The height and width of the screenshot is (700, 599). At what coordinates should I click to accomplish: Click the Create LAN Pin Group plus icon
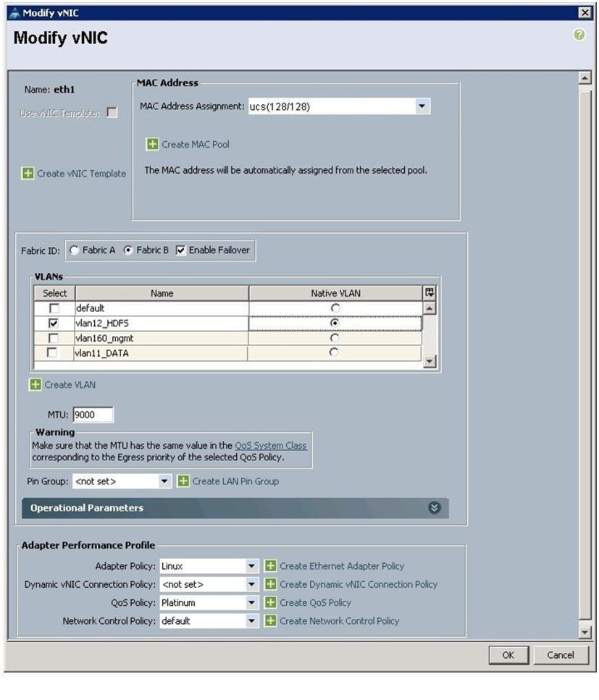(x=183, y=481)
